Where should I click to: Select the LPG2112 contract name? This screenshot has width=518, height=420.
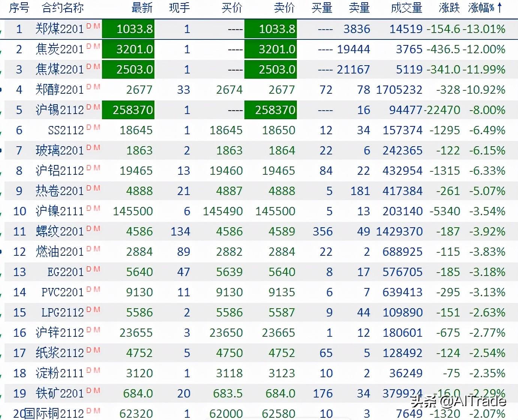point(63,312)
